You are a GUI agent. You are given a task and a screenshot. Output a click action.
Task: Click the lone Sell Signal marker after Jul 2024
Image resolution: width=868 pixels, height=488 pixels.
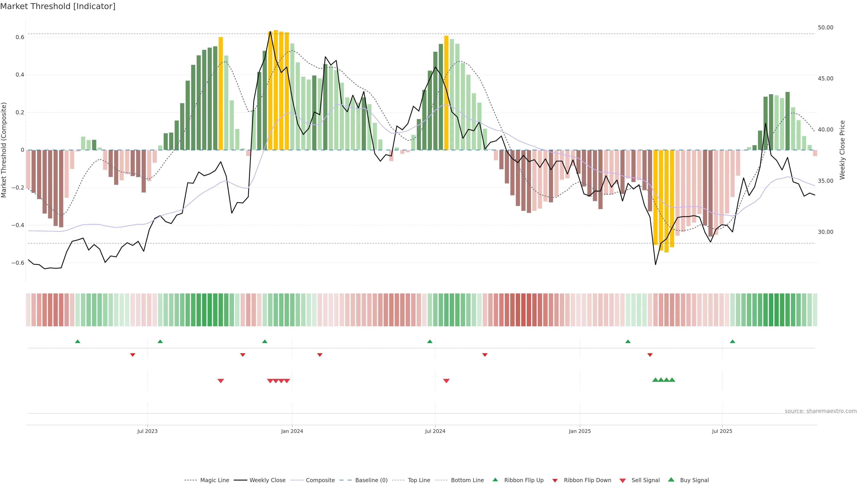(446, 380)
